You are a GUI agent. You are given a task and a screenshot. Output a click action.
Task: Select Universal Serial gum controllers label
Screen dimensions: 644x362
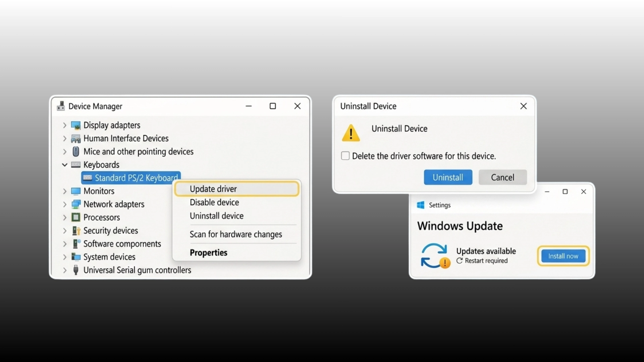pos(137,270)
